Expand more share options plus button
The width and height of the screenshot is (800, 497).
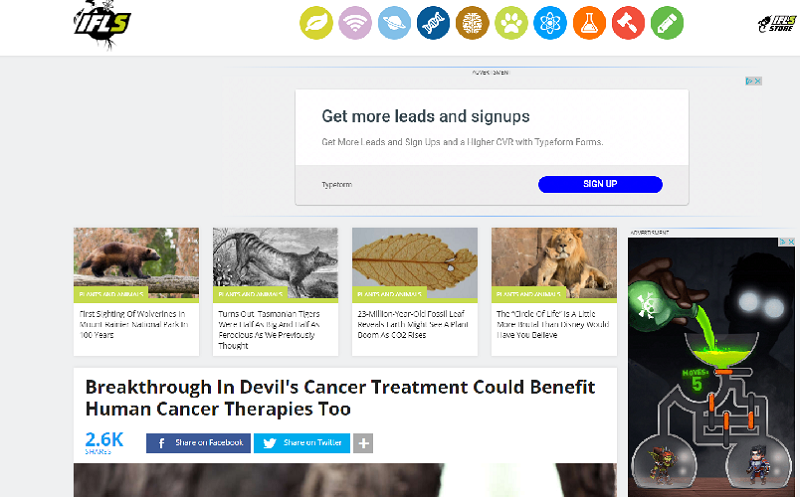click(x=363, y=443)
